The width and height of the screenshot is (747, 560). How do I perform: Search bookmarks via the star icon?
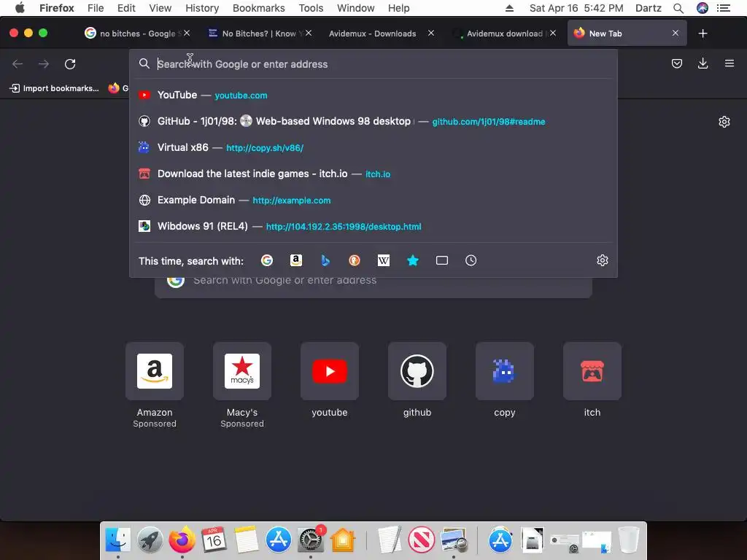[413, 260]
